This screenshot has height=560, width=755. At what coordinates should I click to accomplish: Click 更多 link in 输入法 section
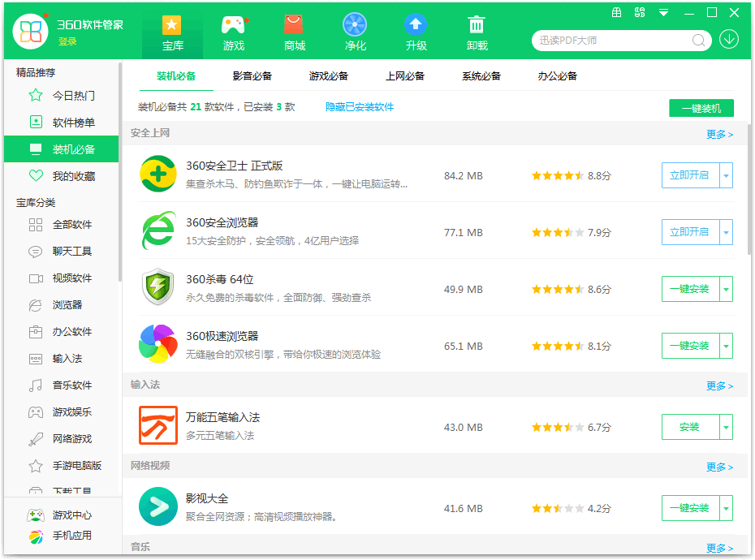(x=719, y=386)
